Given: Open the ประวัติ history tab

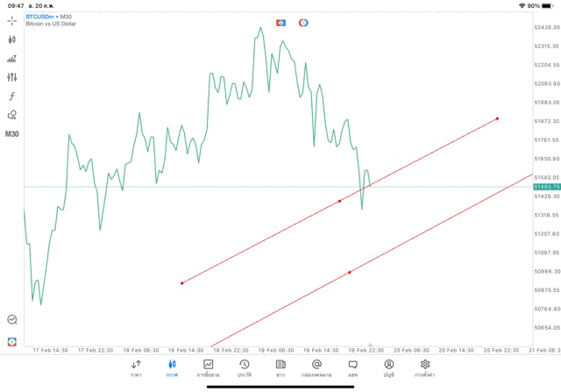Looking at the screenshot, I should click(244, 367).
